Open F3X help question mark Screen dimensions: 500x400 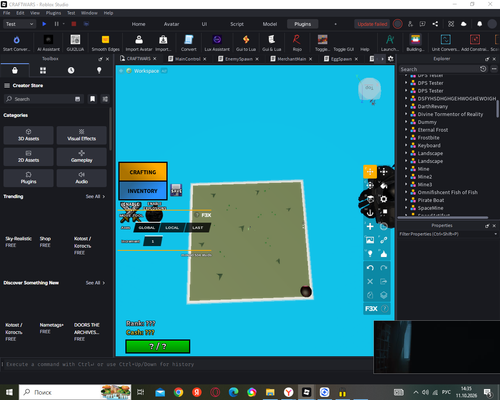pyautogui.click(x=385, y=309)
